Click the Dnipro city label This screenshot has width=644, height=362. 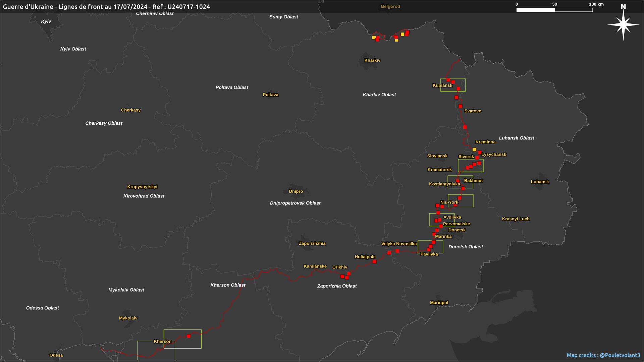[x=296, y=191]
